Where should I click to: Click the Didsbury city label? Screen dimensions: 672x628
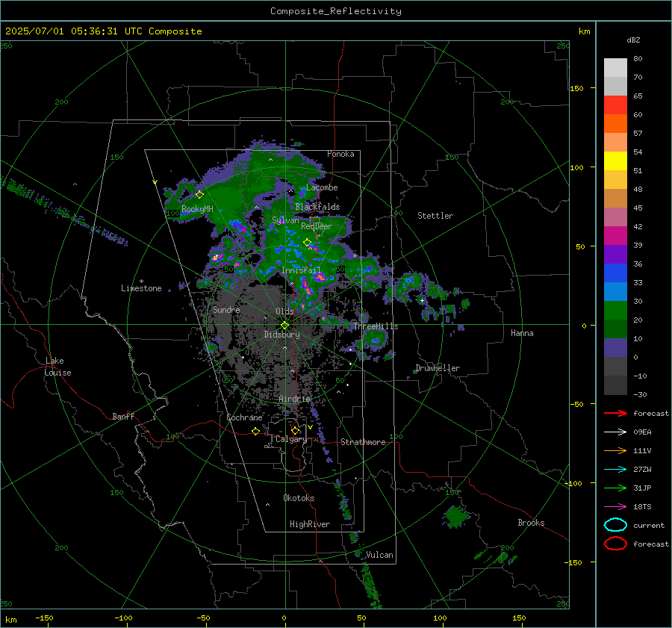(281, 335)
